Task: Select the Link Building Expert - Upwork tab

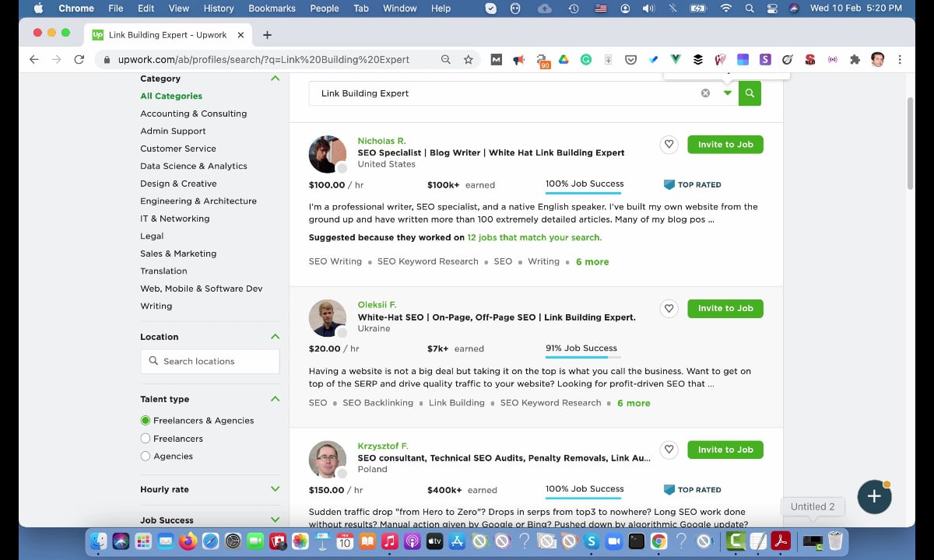Action: pyautogui.click(x=168, y=35)
